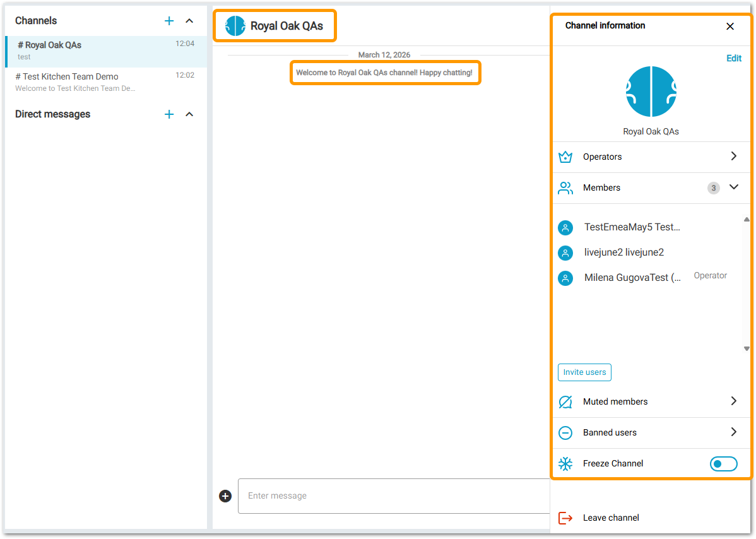Click the Operators crown icon

click(x=565, y=157)
